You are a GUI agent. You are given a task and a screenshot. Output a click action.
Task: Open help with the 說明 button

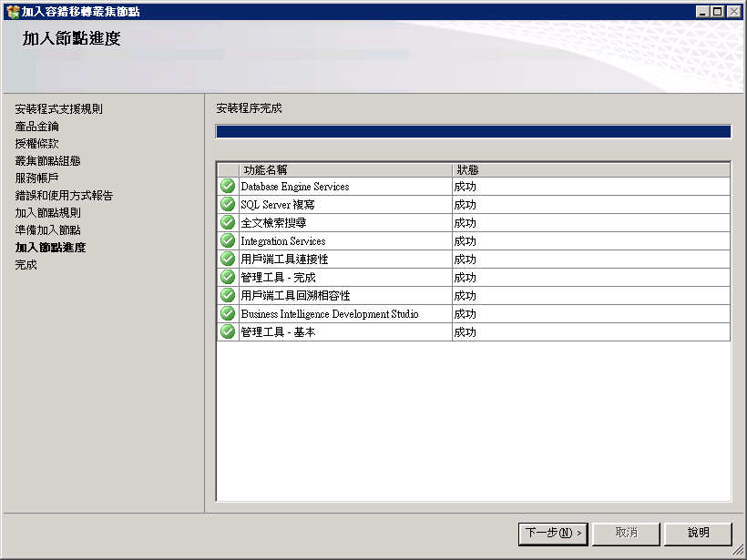(698, 533)
